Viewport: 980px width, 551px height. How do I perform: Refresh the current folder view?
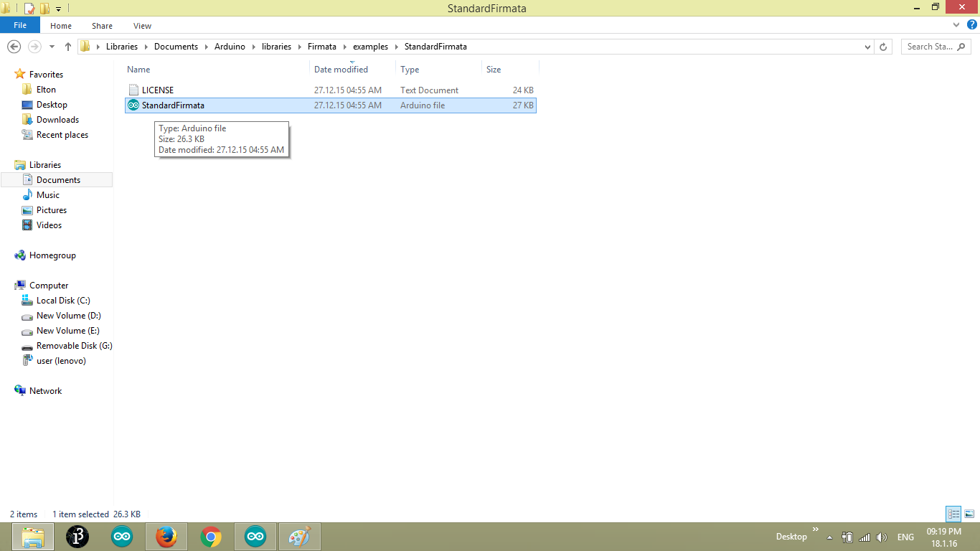[884, 47]
